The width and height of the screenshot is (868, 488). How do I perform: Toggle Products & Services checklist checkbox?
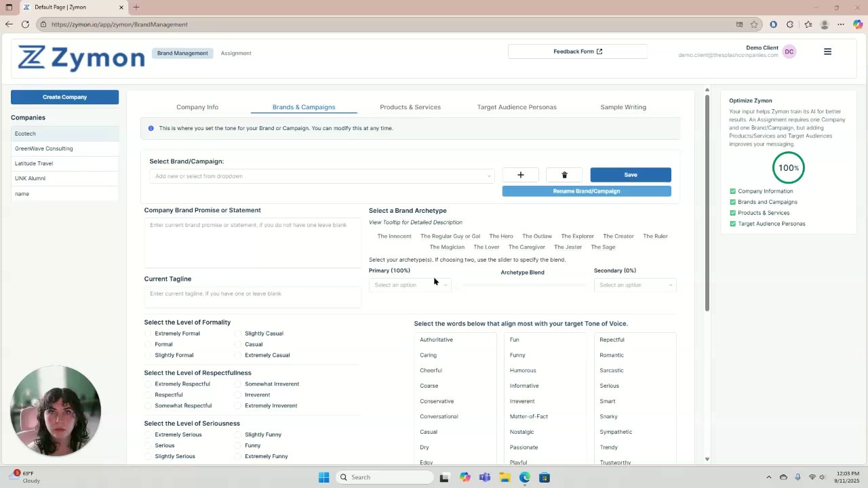click(732, 213)
